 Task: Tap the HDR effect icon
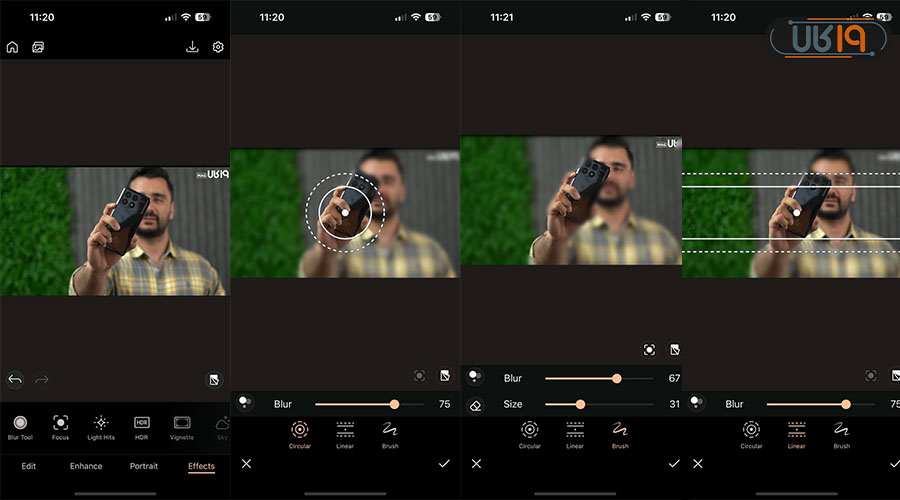[x=141, y=423]
